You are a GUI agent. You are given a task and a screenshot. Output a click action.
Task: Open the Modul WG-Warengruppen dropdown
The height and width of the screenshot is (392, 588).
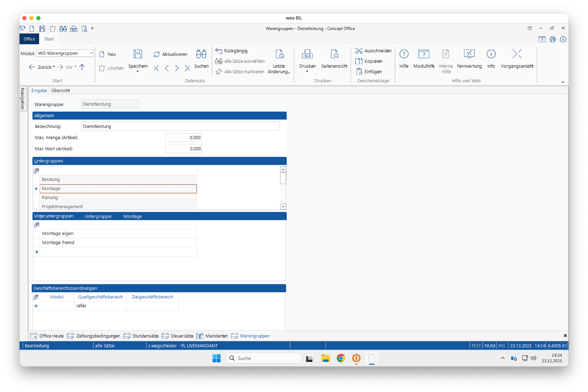tap(91, 53)
